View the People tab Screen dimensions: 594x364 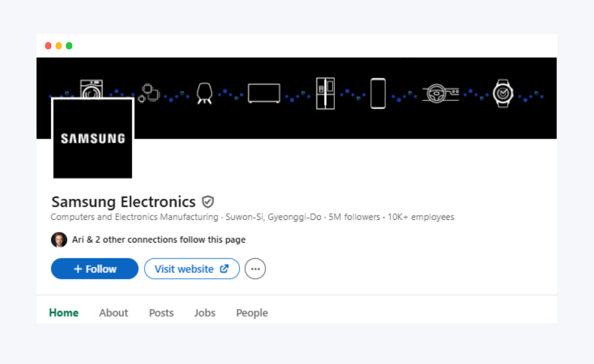(x=252, y=313)
